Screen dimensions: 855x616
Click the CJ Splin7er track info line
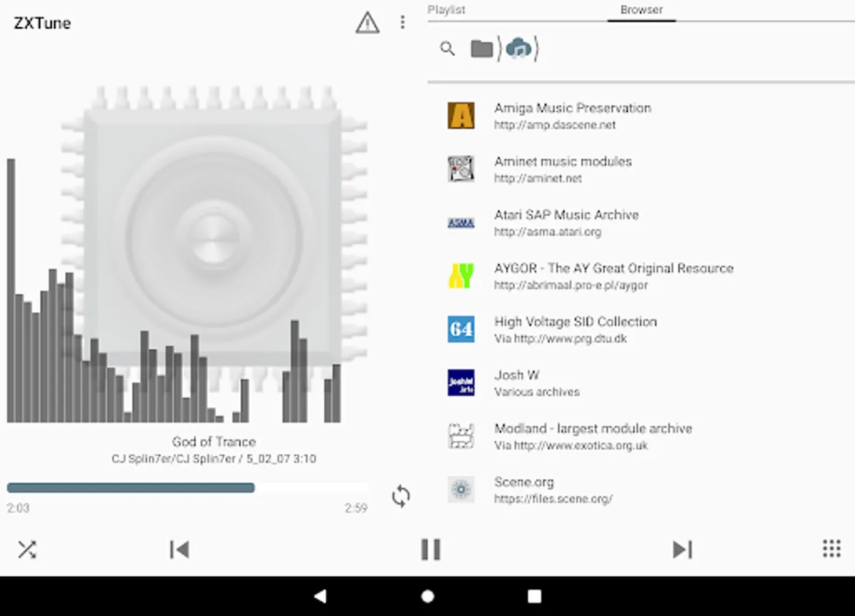[214, 459]
